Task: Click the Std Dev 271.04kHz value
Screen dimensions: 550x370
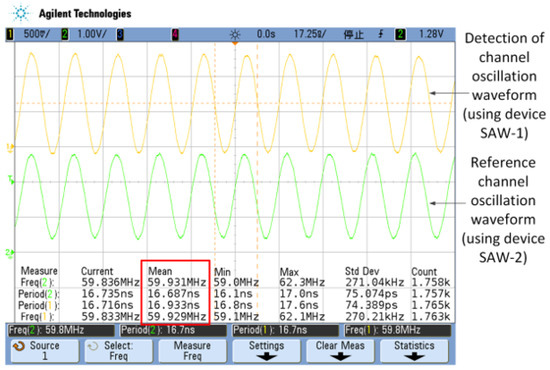Action: pos(375,282)
